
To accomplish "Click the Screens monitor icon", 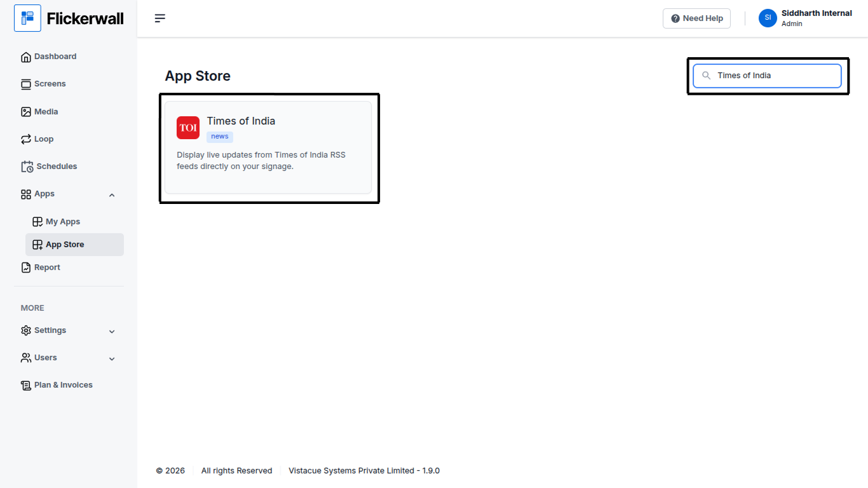I will pyautogui.click(x=26, y=84).
